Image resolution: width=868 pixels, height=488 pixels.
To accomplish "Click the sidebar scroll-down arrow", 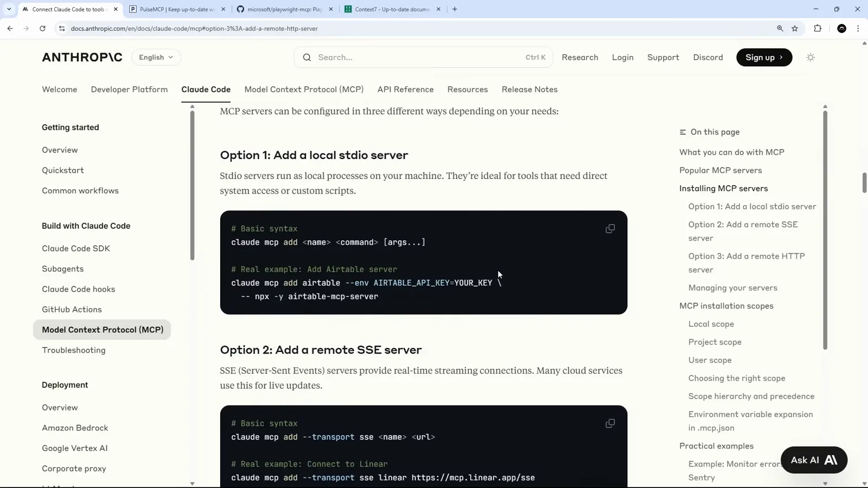I will tap(192, 484).
